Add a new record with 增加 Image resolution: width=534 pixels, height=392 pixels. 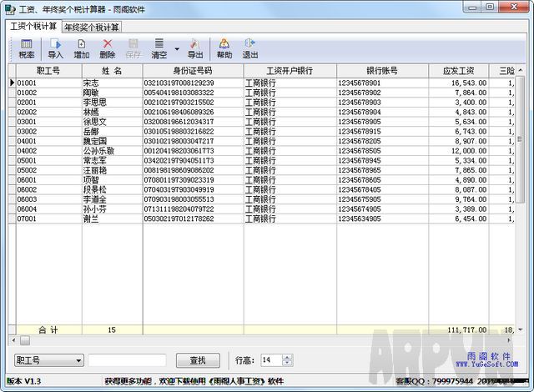pyautogui.click(x=81, y=48)
